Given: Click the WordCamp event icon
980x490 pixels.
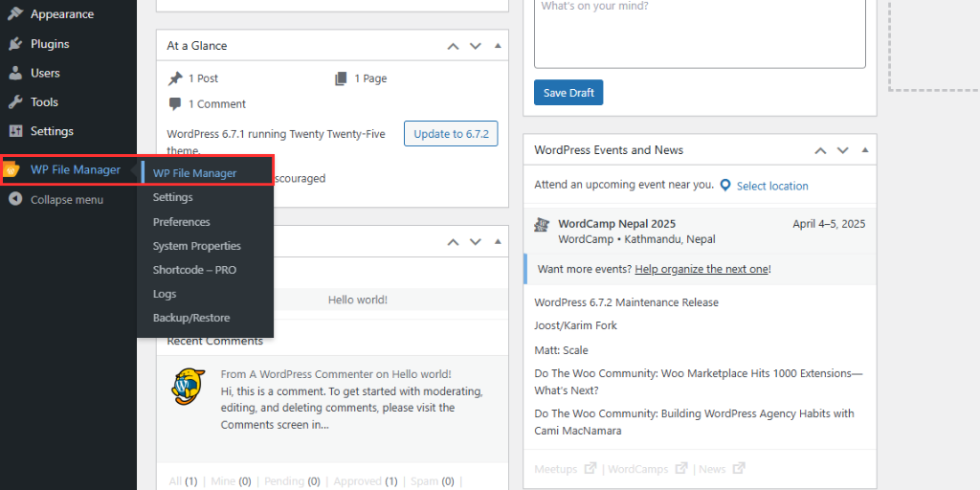Looking at the screenshot, I should 542,224.
